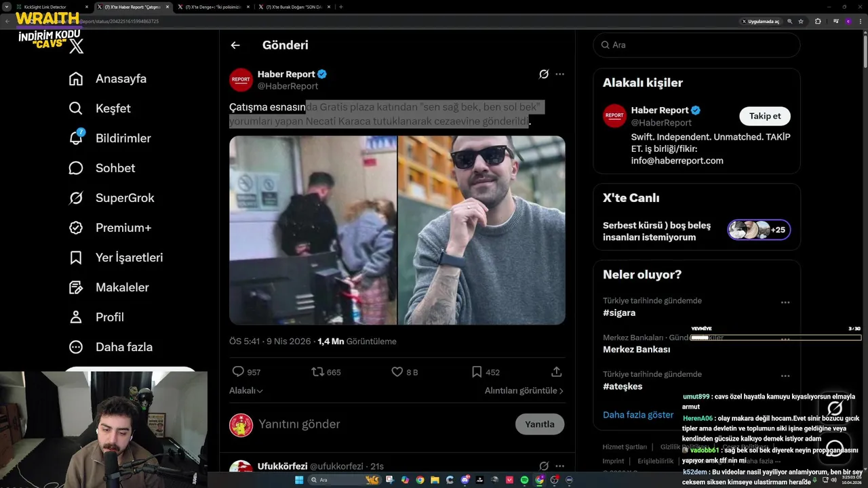Switch to X'te Burak Doğan tab

click(x=296, y=7)
